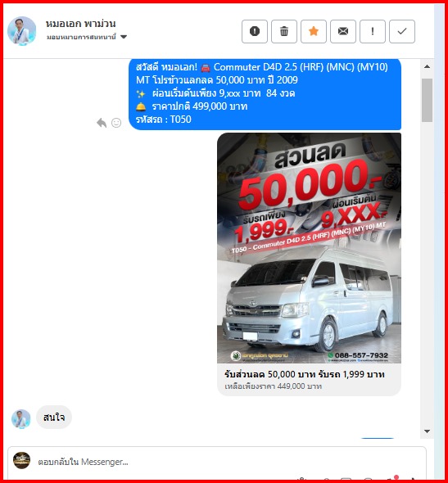Toggle the orange star follow-up marker
The height and width of the screenshot is (483, 448).
(314, 31)
